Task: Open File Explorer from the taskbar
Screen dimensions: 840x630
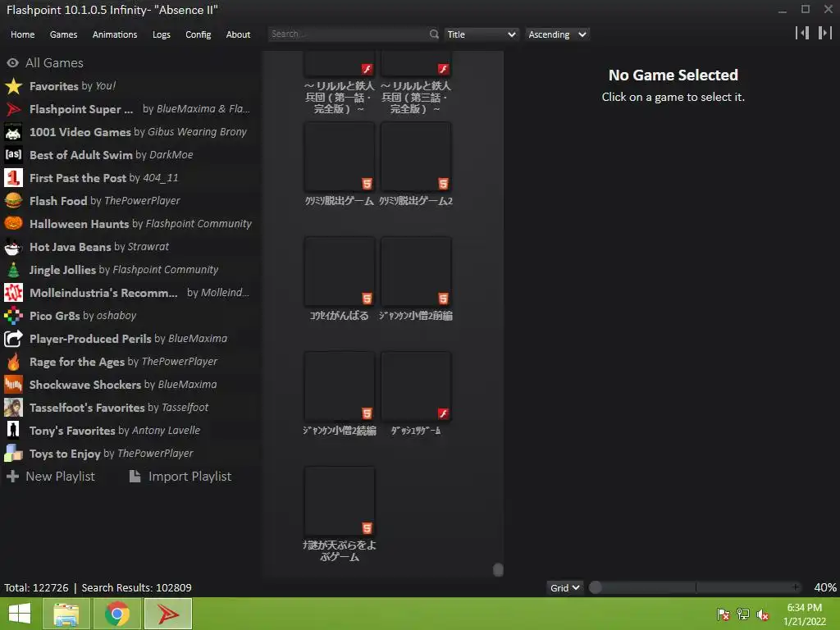Action: coord(66,614)
